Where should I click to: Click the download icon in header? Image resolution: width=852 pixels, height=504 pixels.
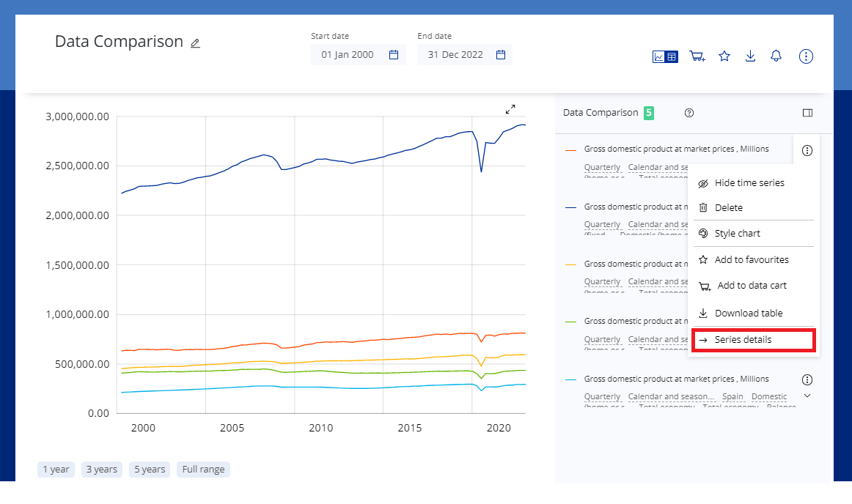(x=750, y=56)
